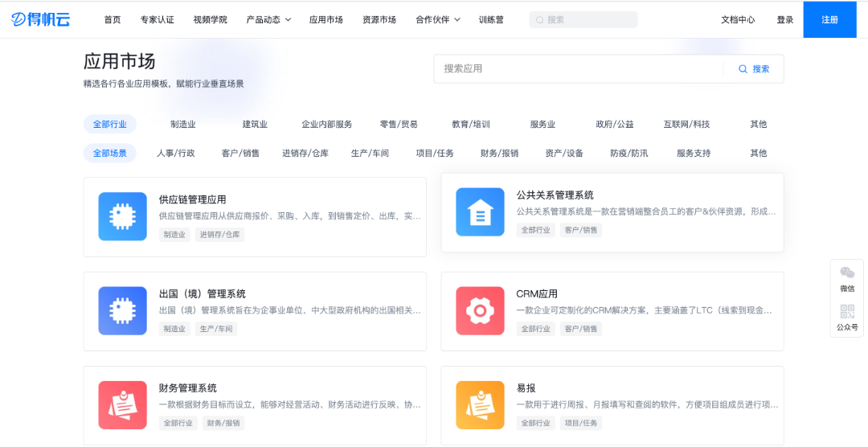Click the 登录 link
Image resolution: width=868 pixels, height=447 pixels.
coord(785,20)
